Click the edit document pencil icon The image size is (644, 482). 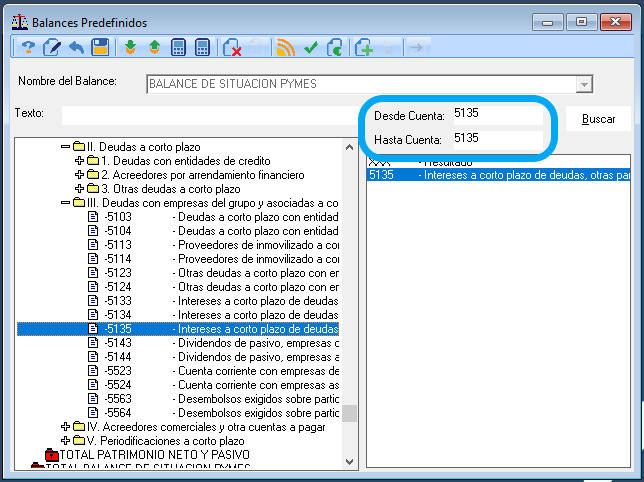(52, 47)
